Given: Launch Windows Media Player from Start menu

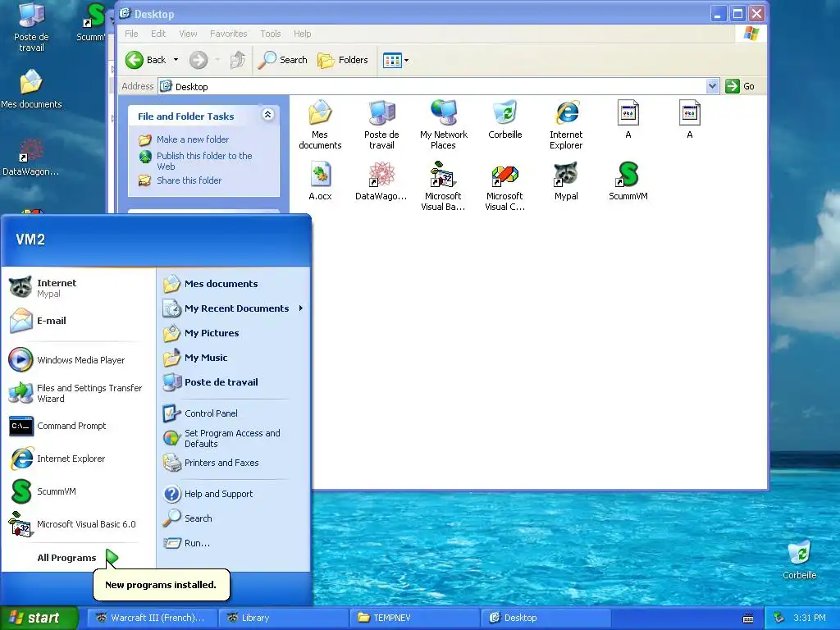Looking at the screenshot, I should 78,360.
